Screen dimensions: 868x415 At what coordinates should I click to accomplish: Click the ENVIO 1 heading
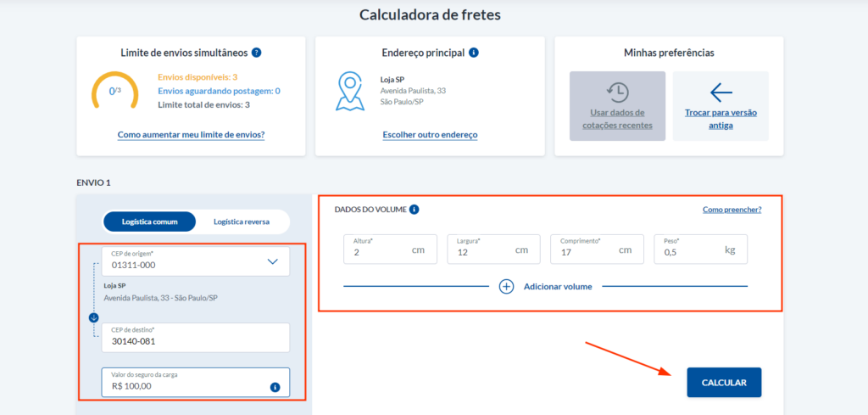pyautogui.click(x=93, y=182)
